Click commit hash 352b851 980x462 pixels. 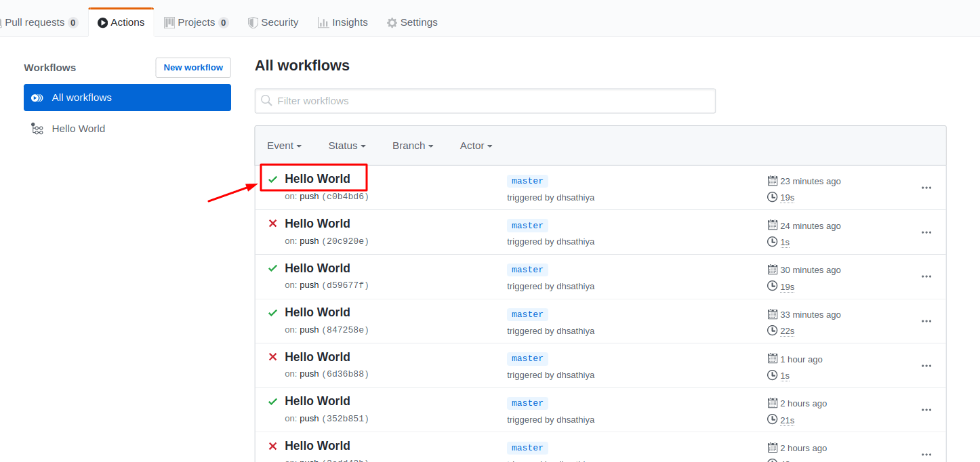click(345, 419)
